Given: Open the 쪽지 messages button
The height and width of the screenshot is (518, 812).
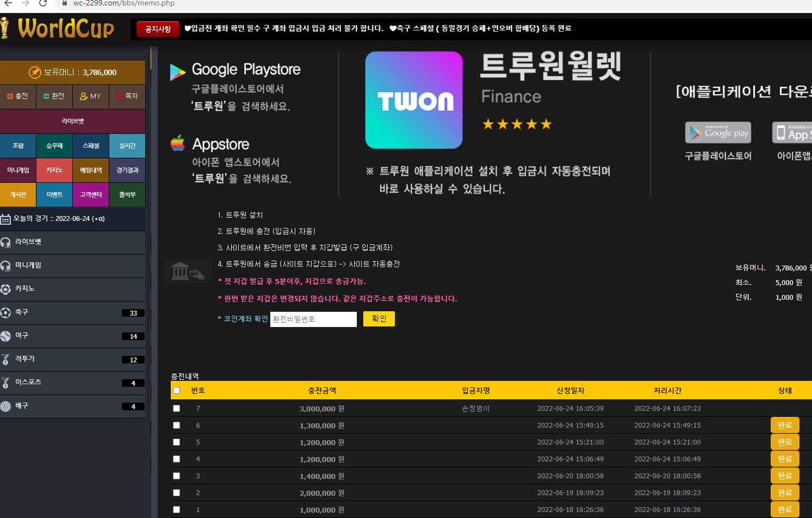Looking at the screenshot, I should (x=127, y=96).
